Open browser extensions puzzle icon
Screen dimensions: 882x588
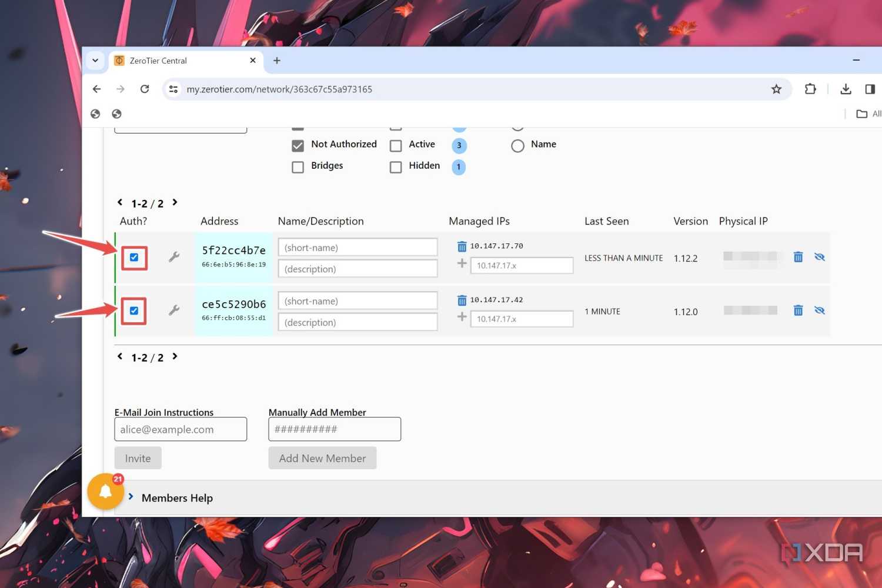click(810, 89)
